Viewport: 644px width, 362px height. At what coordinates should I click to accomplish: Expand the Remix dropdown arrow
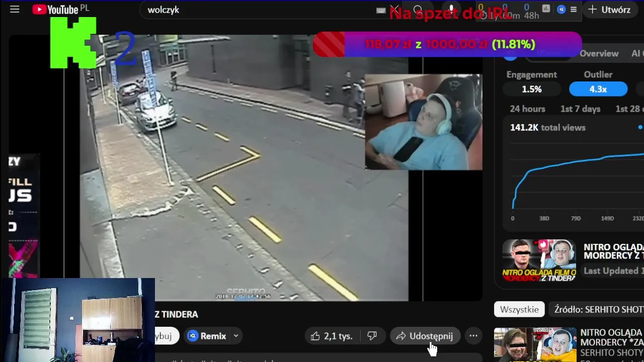pos(236,336)
